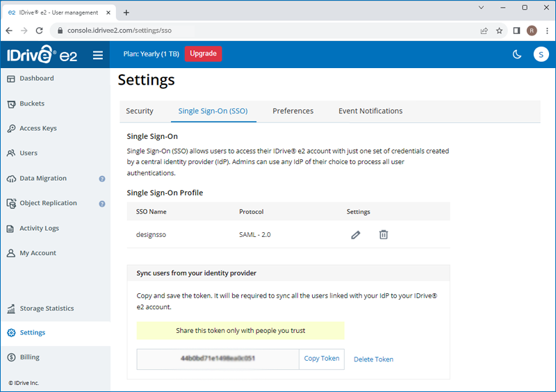556x392 pixels.
Task: Delete designsso profile with trash icon
Action: tap(383, 235)
